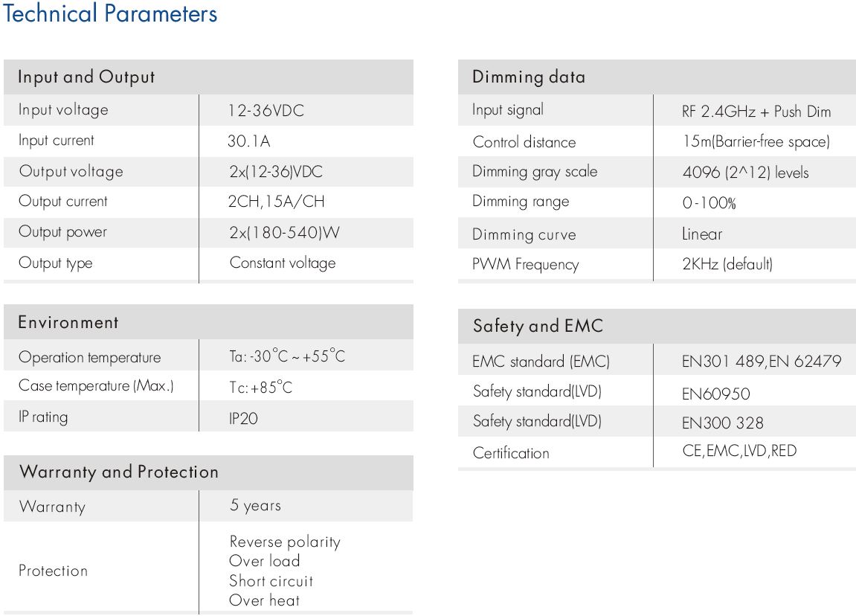This screenshot has width=856, height=616.
Task: Select the 2CH,15A/CH output current value
Action: click(277, 202)
